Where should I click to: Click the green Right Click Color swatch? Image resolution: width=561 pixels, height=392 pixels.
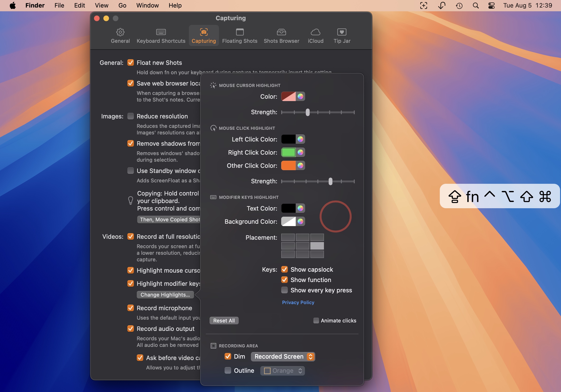[288, 153]
